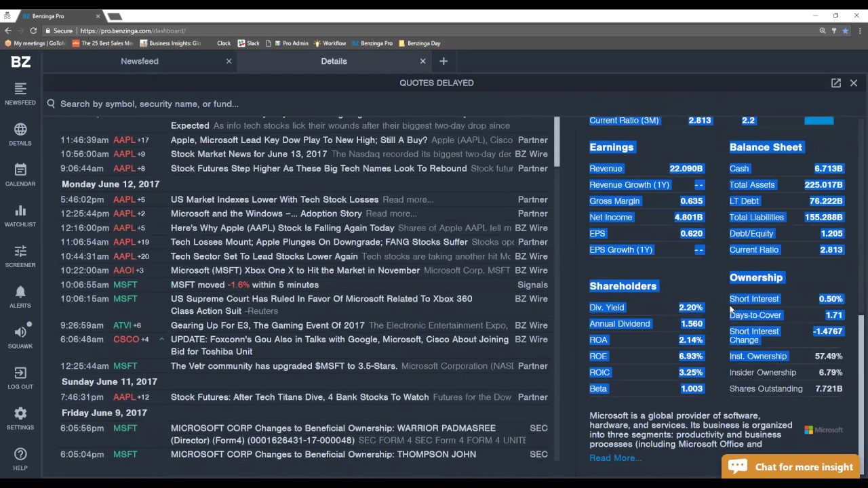868x488 pixels.
Task: Click the Div. Yield label under Shareholders
Action: tap(607, 308)
